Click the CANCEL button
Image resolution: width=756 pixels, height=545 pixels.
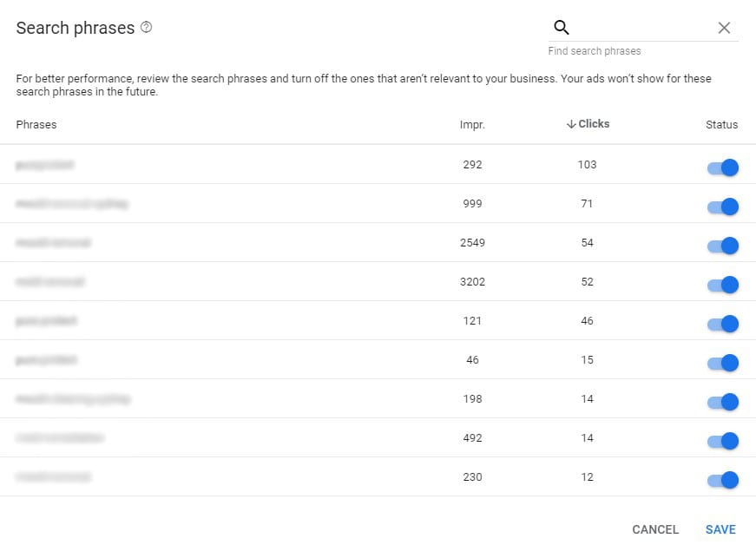pyautogui.click(x=655, y=529)
